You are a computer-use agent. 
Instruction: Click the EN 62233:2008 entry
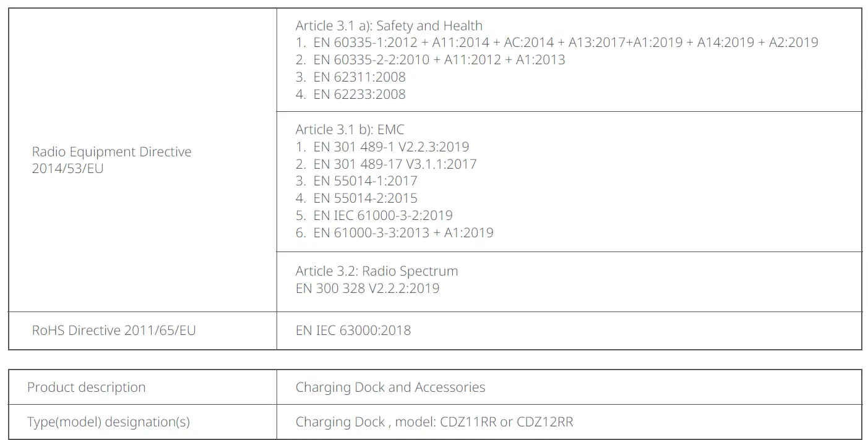(x=359, y=95)
